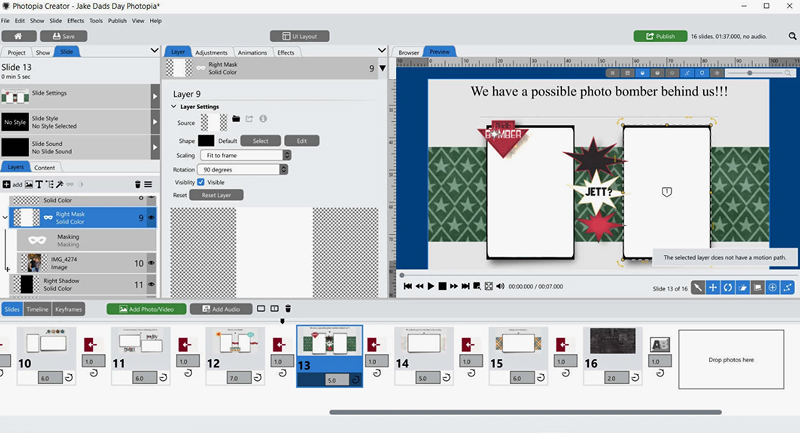Stop the preview playback
The height and width of the screenshot is (433, 800).
[442, 287]
